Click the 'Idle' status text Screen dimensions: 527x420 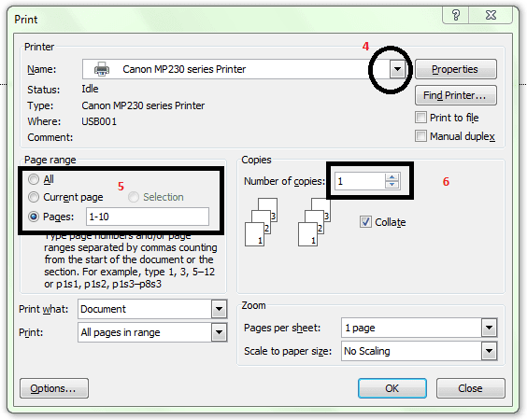[x=90, y=89]
